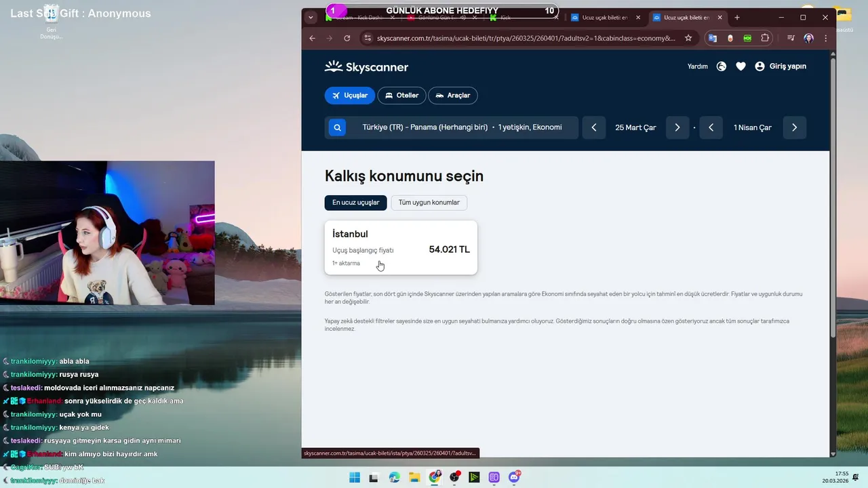Click the blue search magnifier button
The height and width of the screenshot is (488, 868).
pos(337,127)
